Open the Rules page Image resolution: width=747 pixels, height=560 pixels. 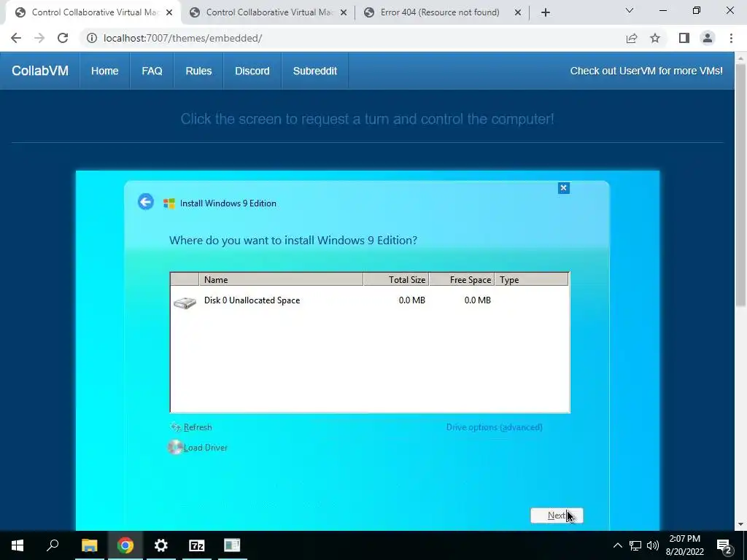coord(198,71)
